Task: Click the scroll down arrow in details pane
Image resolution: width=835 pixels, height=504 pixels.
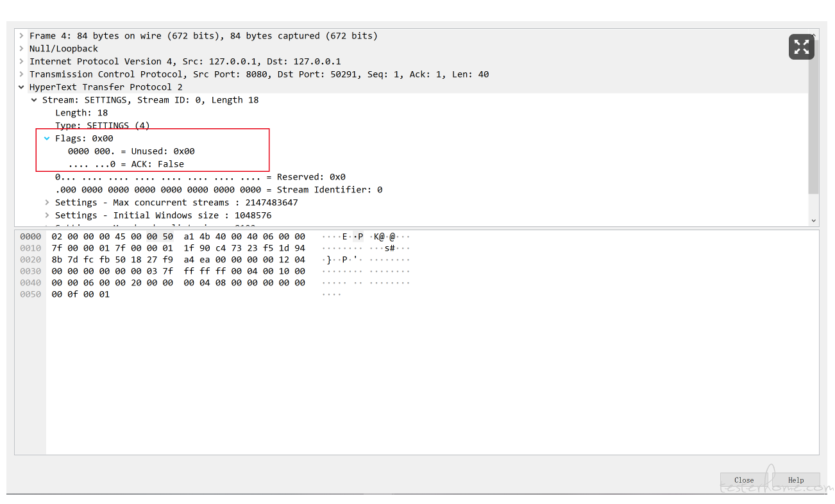Action: [x=813, y=220]
